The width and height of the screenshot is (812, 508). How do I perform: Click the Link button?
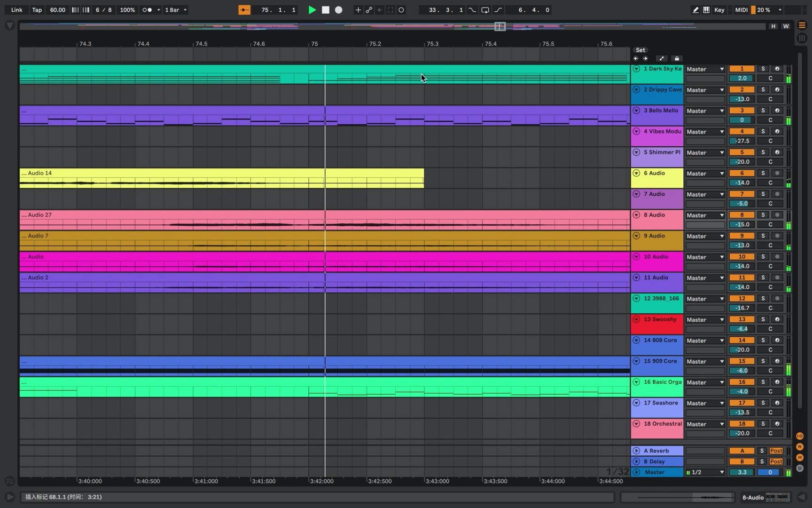click(x=17, y=10)
